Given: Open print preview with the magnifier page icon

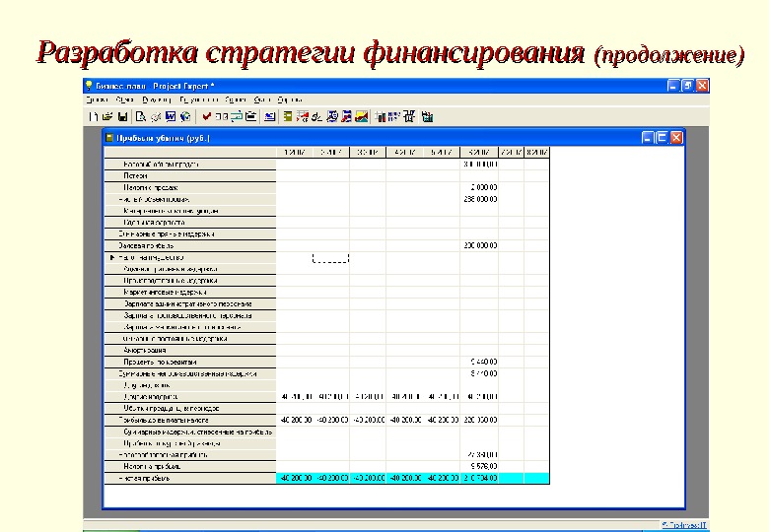Looking at the screenshot, I should pos(141,116).
